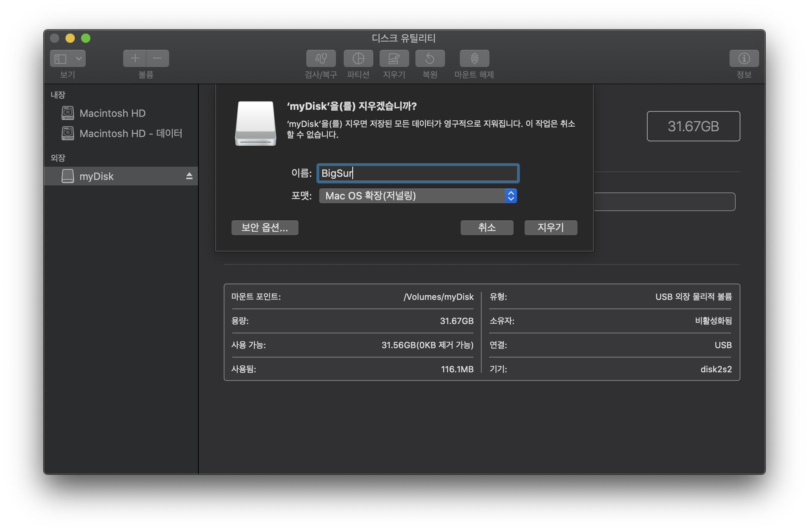Select Macintosh HD - 데이터 volume
The width and height of the screenshot is (809, 532).
tap(131, 134)
